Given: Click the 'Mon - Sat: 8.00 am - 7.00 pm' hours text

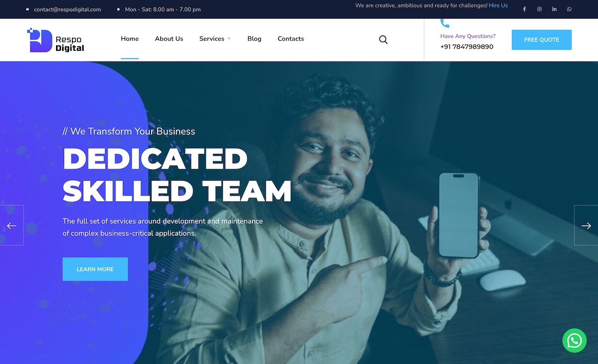Looking at the screenshot, I should click(163, 9).
